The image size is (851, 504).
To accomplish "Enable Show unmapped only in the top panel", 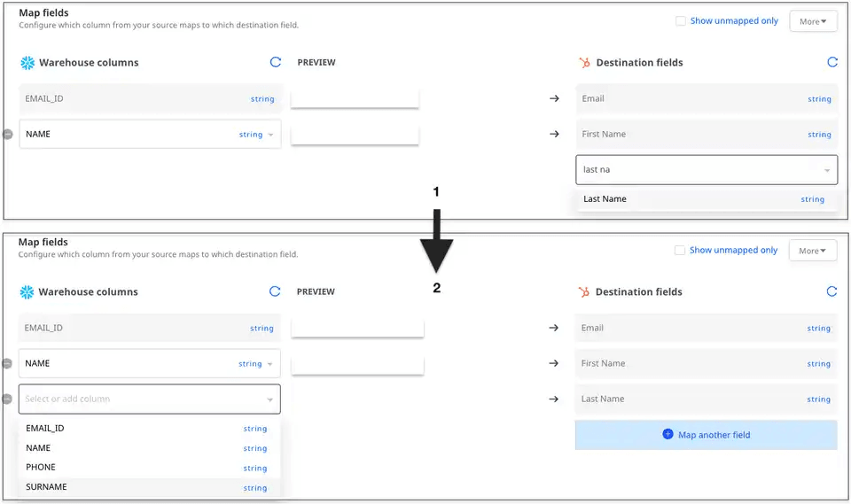I will [x=680, y=21].
